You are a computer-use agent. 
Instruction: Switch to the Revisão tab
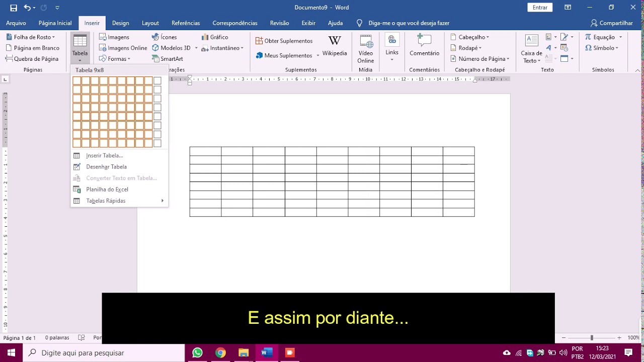pos(279,23)
